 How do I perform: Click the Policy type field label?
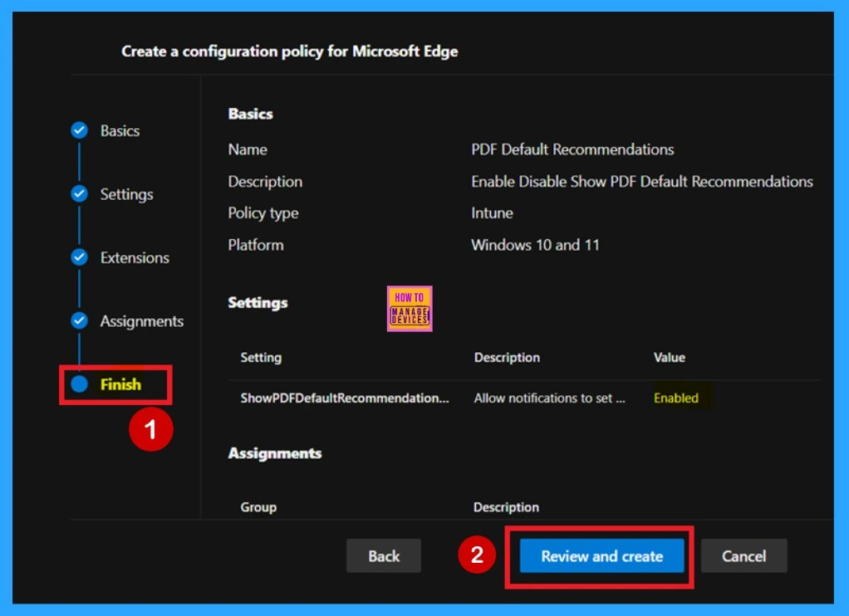(263, 213)
